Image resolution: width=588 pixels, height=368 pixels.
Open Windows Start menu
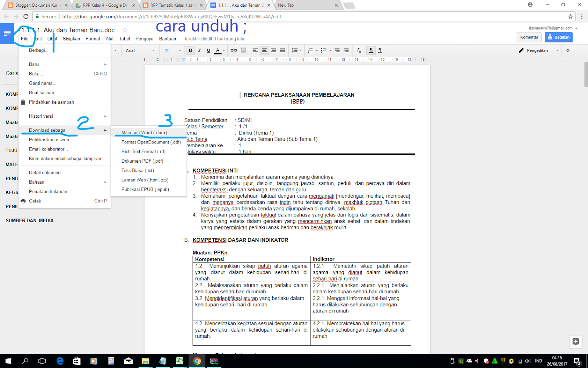(8, 361)
